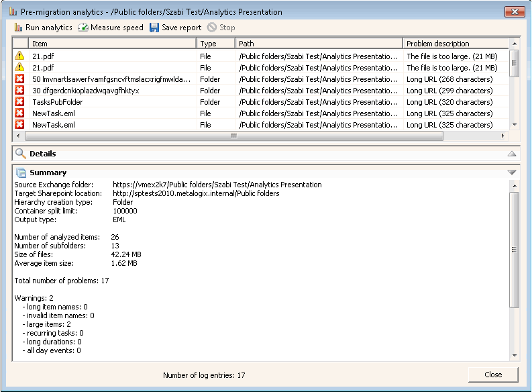Expand the Details section arrow
The height and width of the screenshot is (392, 532).
512,154
